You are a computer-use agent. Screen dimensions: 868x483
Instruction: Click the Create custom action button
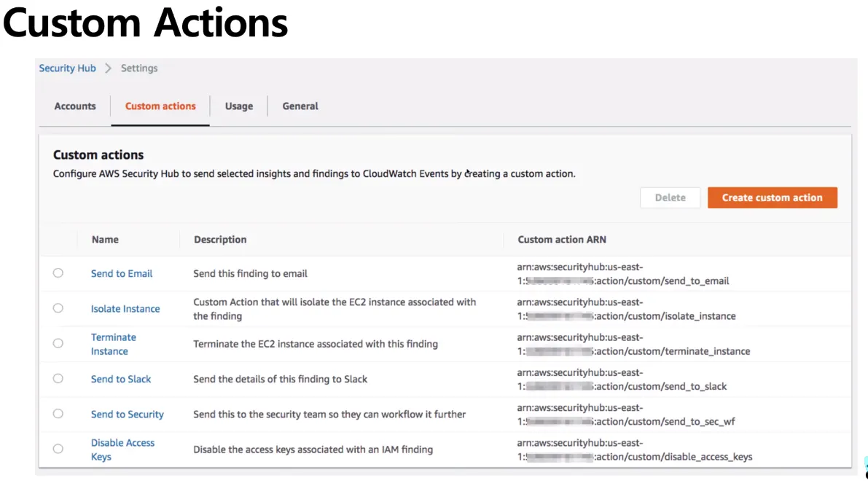coord(772,197)
